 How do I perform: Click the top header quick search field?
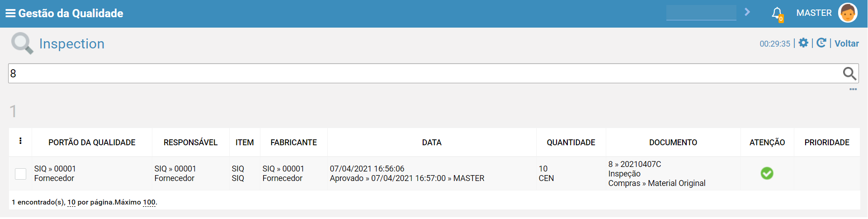coord(701,13)
